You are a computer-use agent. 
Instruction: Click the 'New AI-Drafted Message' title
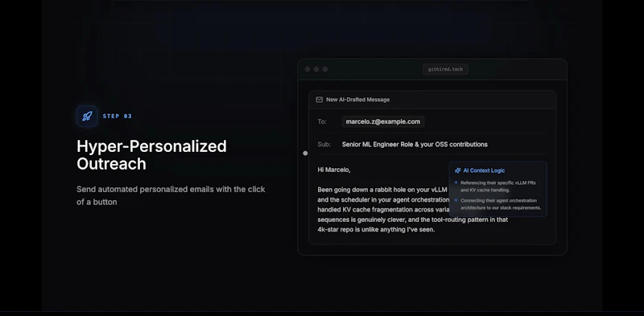(357, 100)
